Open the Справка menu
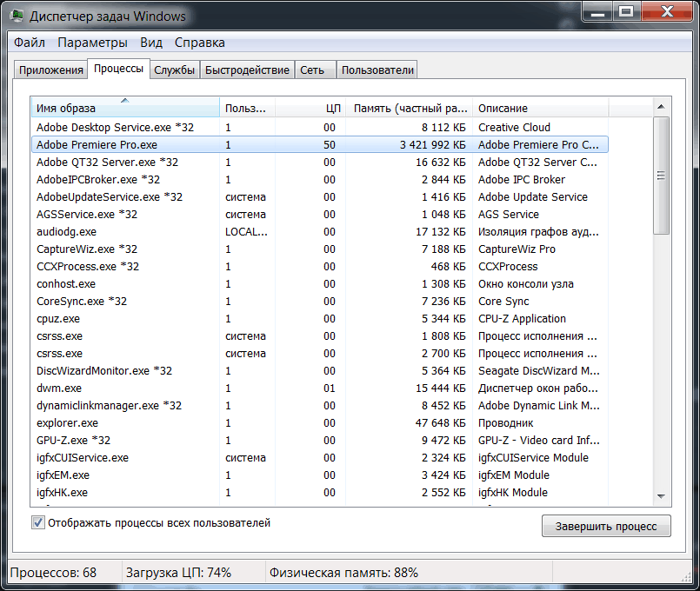Viewport: 700px width, 591px height. [x=199, y=43]
